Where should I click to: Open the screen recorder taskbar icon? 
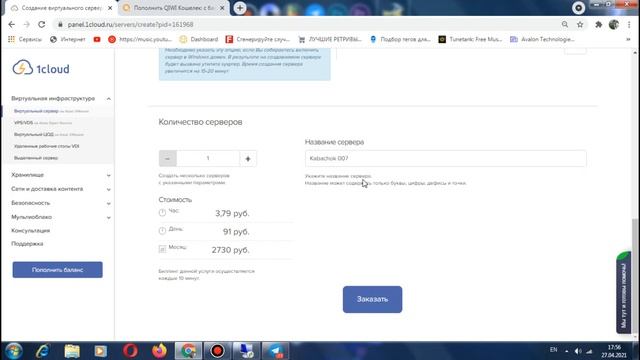point(217,351)
